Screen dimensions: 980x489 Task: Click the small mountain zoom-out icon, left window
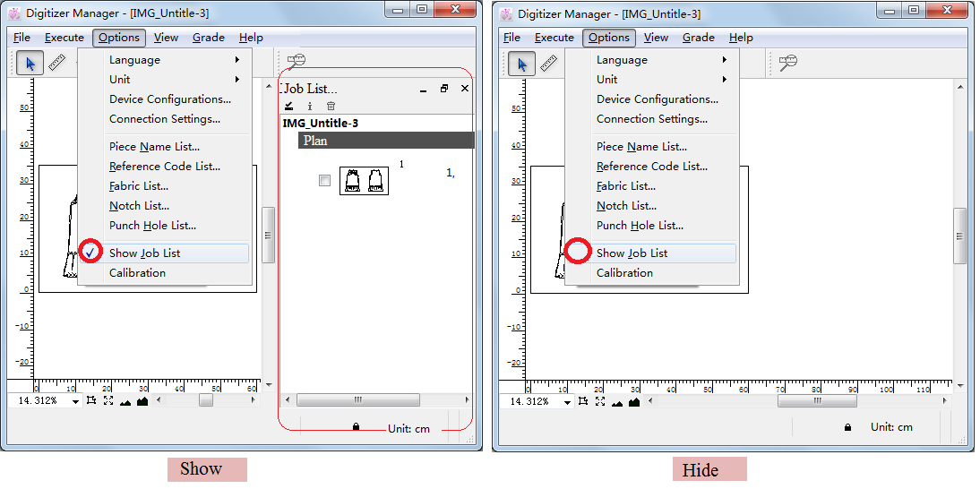125,402
